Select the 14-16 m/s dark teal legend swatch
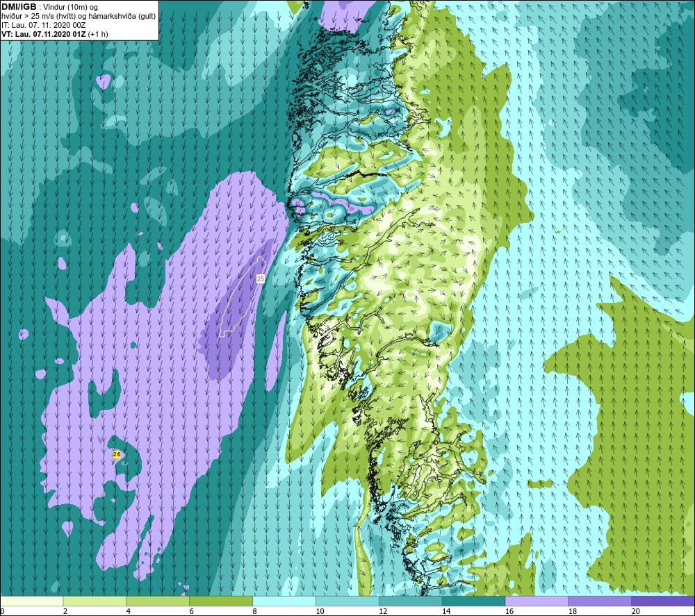This screenshot has width=695, height=616. [x=473, y=601]
